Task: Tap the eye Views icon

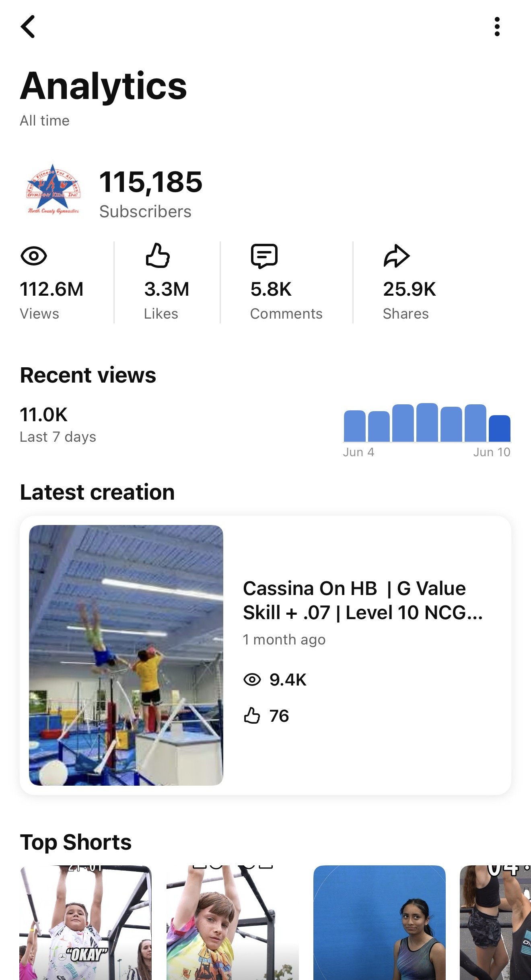Action: (x=34, y=256)
